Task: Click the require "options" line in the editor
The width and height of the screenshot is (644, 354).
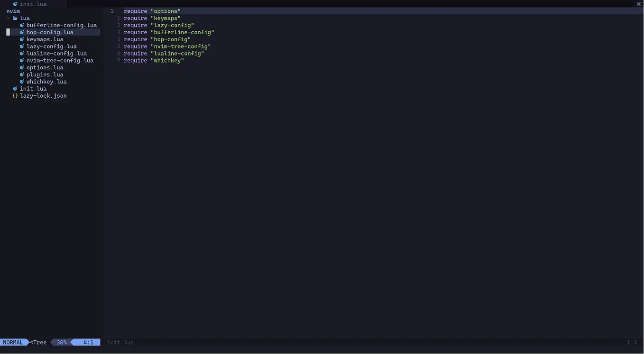Action: pyautogui.click(x=152, y=11)
